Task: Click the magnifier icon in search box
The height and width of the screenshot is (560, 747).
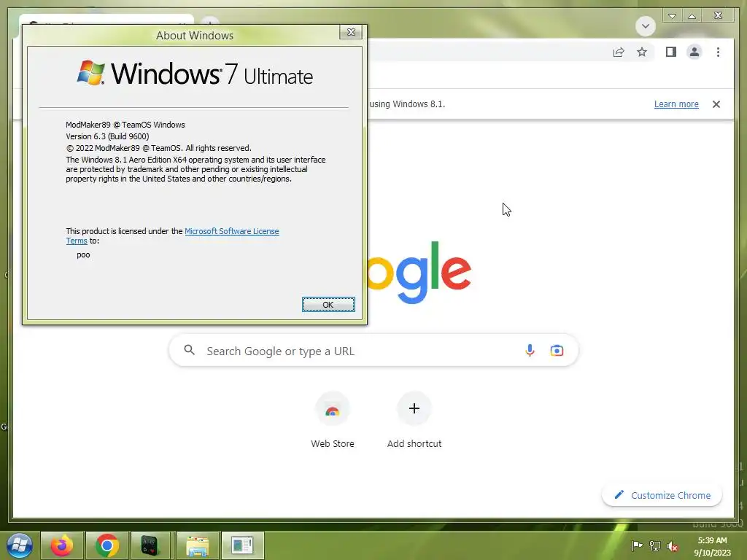Action: pos(189,350)
